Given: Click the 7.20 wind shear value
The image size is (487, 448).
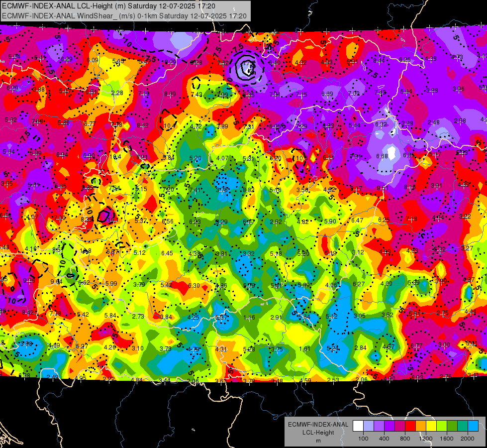Looking at the screenshot, I should (x=168, y=190).
